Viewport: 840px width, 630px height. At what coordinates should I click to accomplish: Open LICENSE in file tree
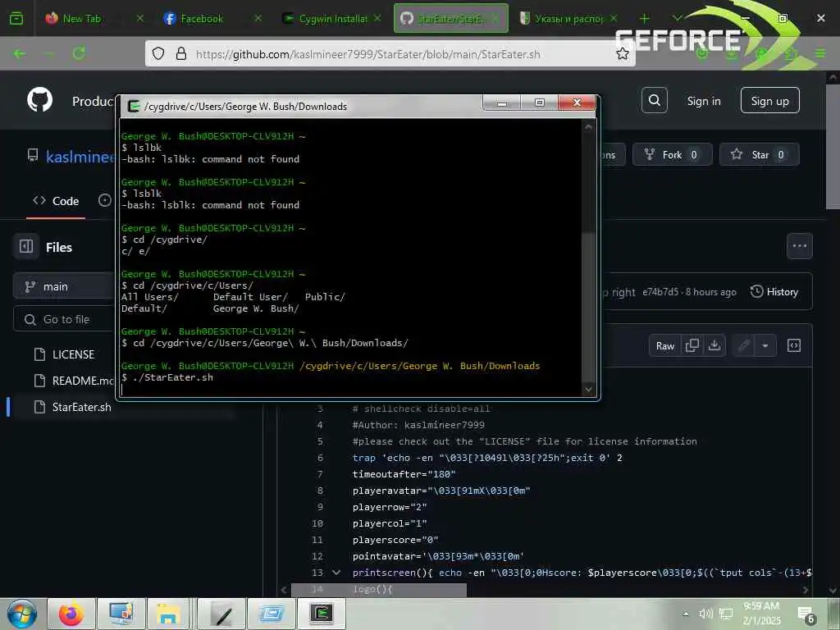click(73, 354)
